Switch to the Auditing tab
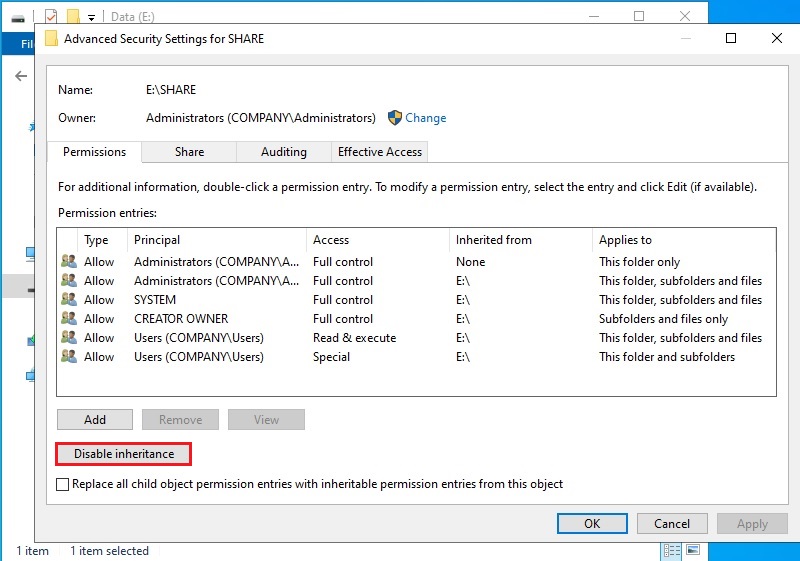This screenshot has height=561, width=800. (x=284, y=152)
